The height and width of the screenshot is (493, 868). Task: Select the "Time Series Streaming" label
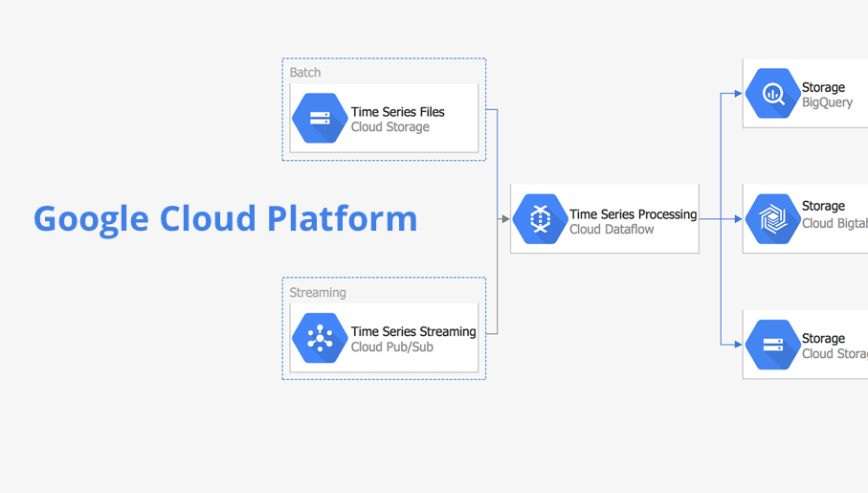click(413, 331)
